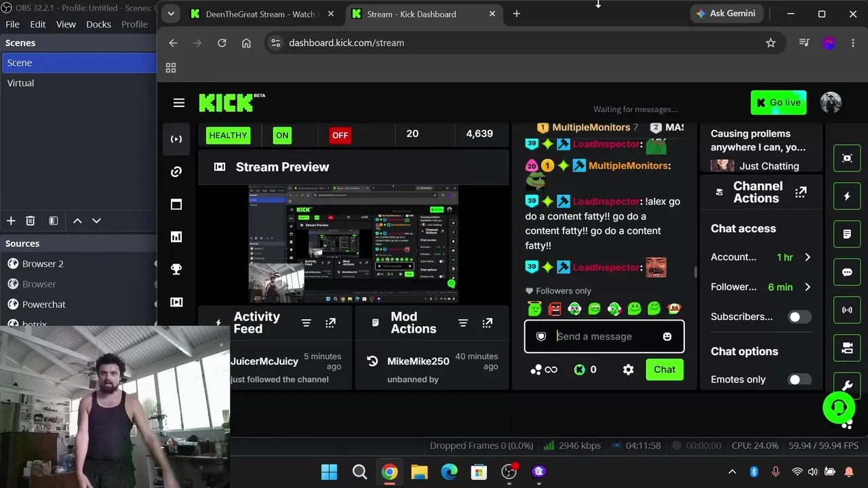Expand the Follower chat access setting
The width and height of the screenshot is (868, 488).
[x=807, y=287]
